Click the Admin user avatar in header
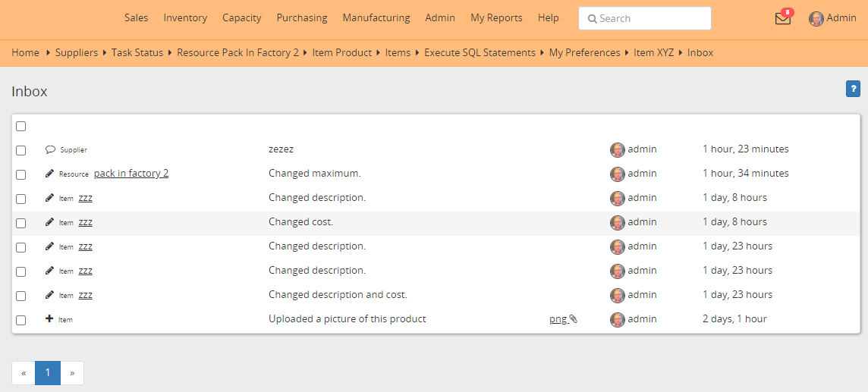The image size is (868, 392). point(816,19)
